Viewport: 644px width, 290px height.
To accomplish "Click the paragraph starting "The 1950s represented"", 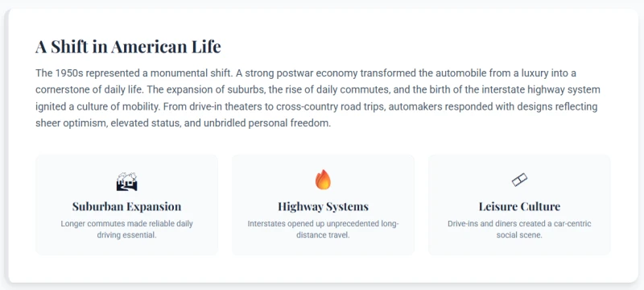I will point(318,98).
